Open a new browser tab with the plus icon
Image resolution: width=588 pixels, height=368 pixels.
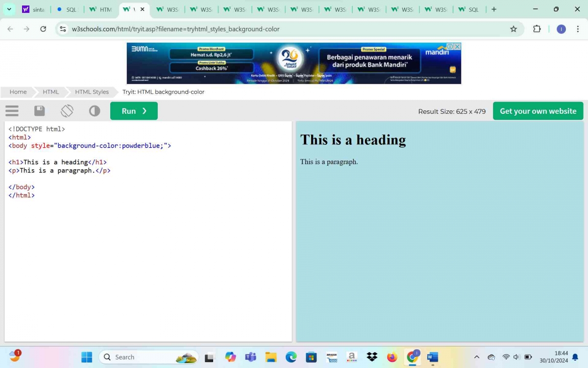pyautogui.click(x=494, y=9)
